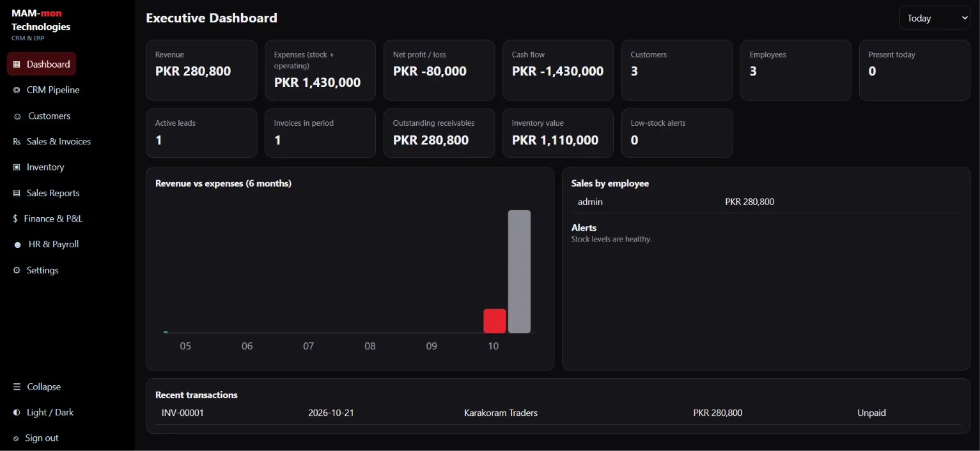Click the Outstanding receivables card
This screenshot has height=451, width=980.
pos(439,133)
